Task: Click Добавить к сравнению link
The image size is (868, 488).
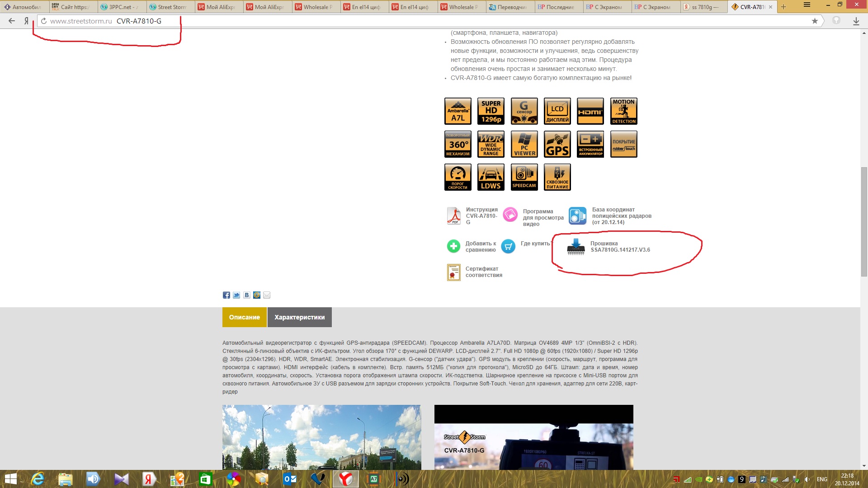Action: click(481, 247)
